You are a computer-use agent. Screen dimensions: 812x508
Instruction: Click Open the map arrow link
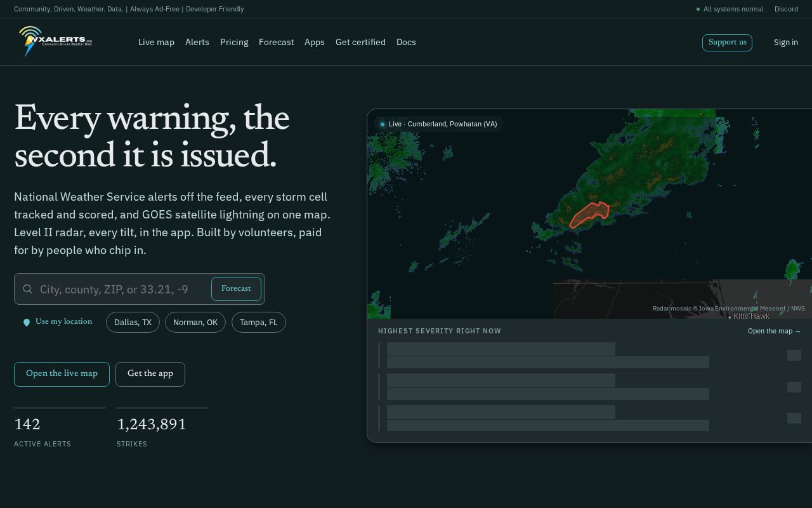[x=774, y=331]
